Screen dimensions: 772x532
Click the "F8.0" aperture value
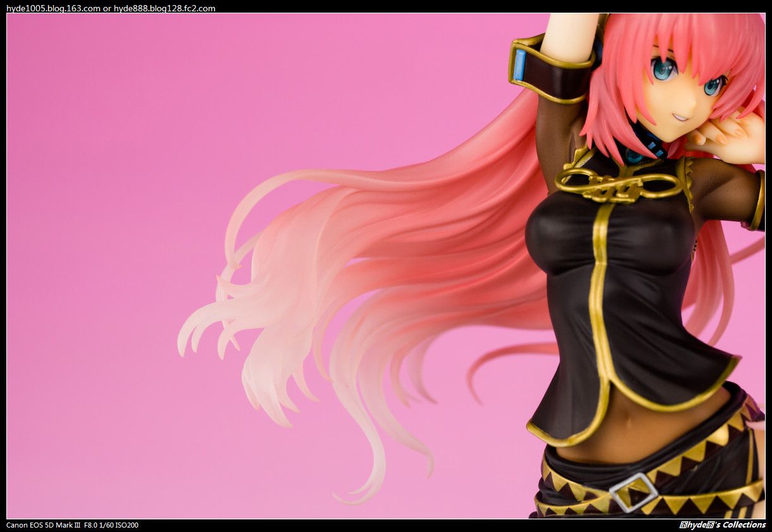click(91, 525)
